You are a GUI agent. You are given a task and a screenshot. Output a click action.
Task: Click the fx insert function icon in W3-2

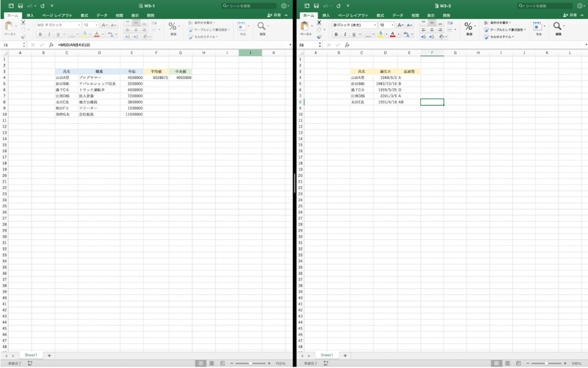pos(348,45)
